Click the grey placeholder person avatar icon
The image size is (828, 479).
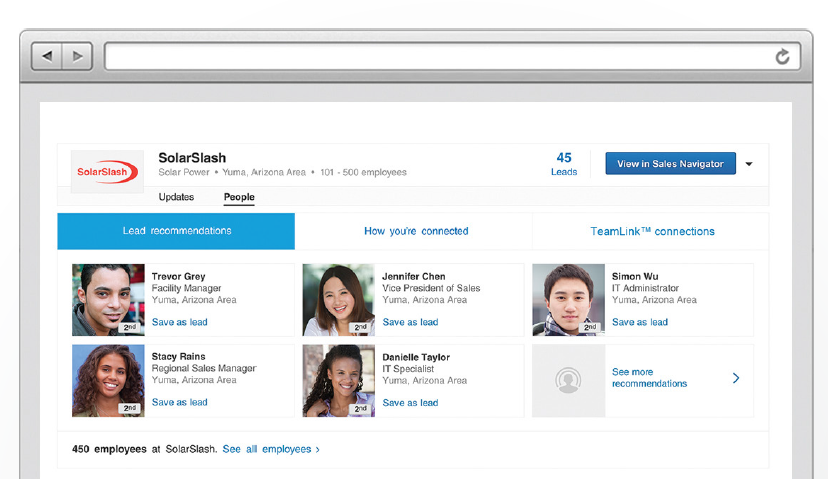click(568, 380)
